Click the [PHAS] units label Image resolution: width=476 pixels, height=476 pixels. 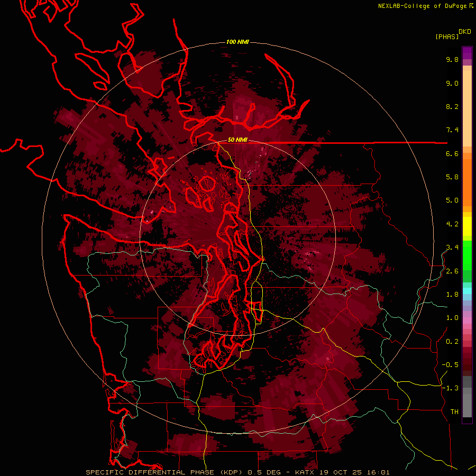pyautogui.click(x=447, y=37)
